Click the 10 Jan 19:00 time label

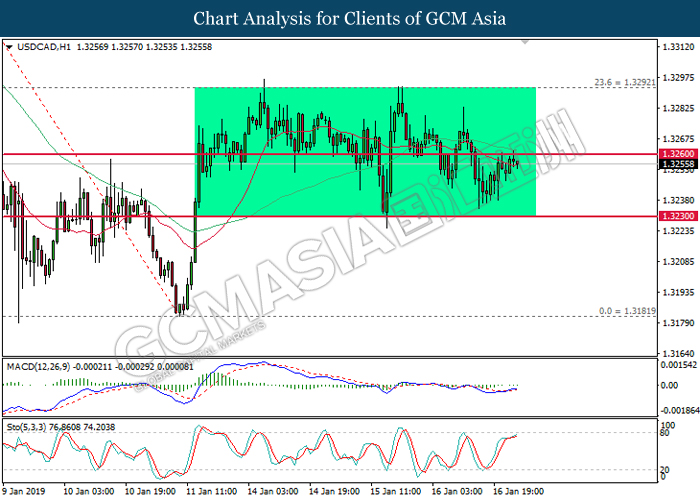click(x=150, y=491)
